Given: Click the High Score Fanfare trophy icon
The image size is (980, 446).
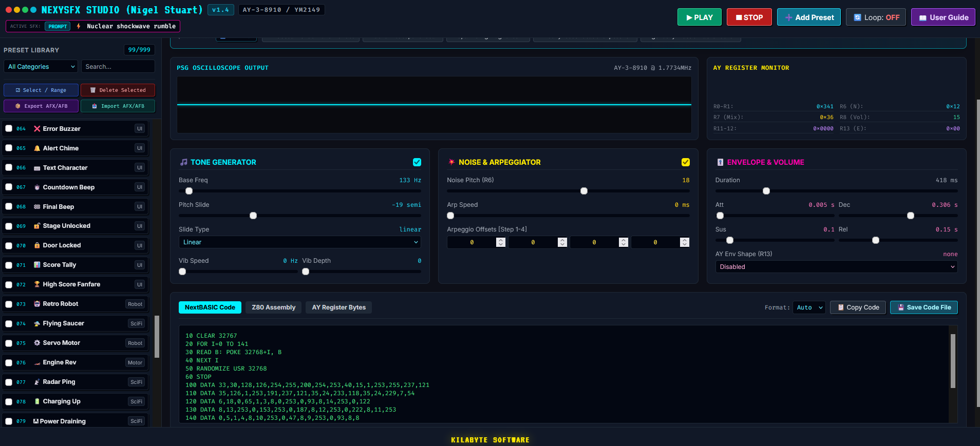Looking at the screenshot, I should point(37,284).
